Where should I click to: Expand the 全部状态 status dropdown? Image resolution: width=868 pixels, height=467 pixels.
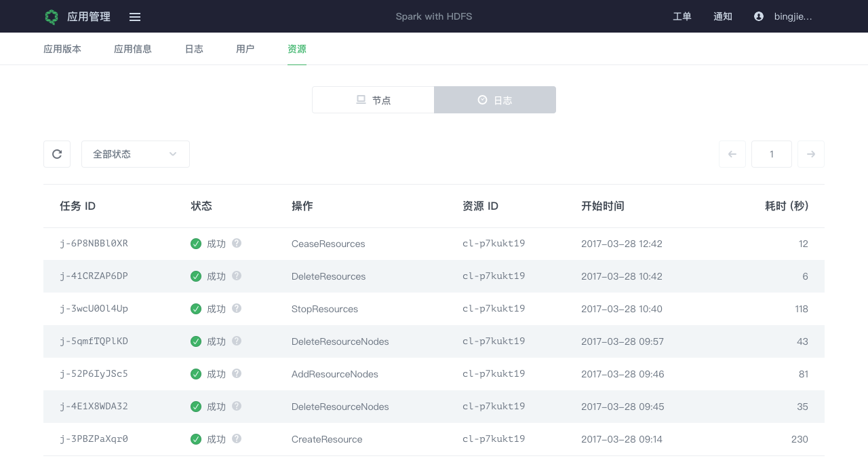coord(136,154)
